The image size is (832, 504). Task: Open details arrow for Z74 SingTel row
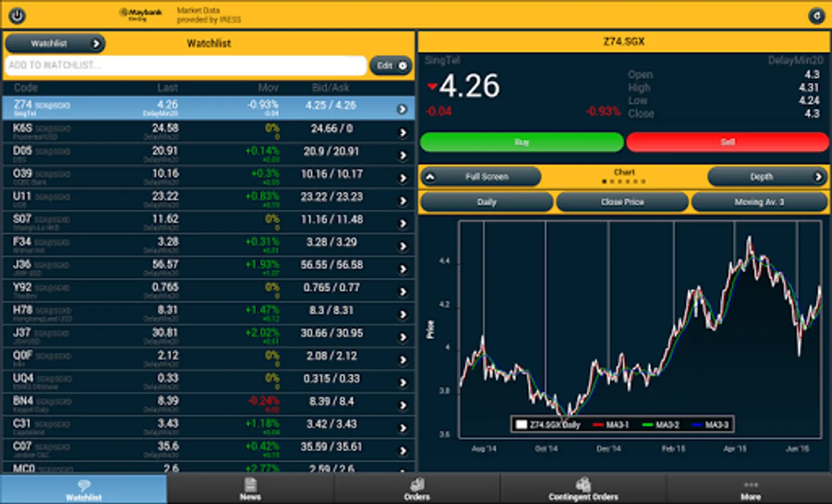pyautogui.click(x=402, y=109)
